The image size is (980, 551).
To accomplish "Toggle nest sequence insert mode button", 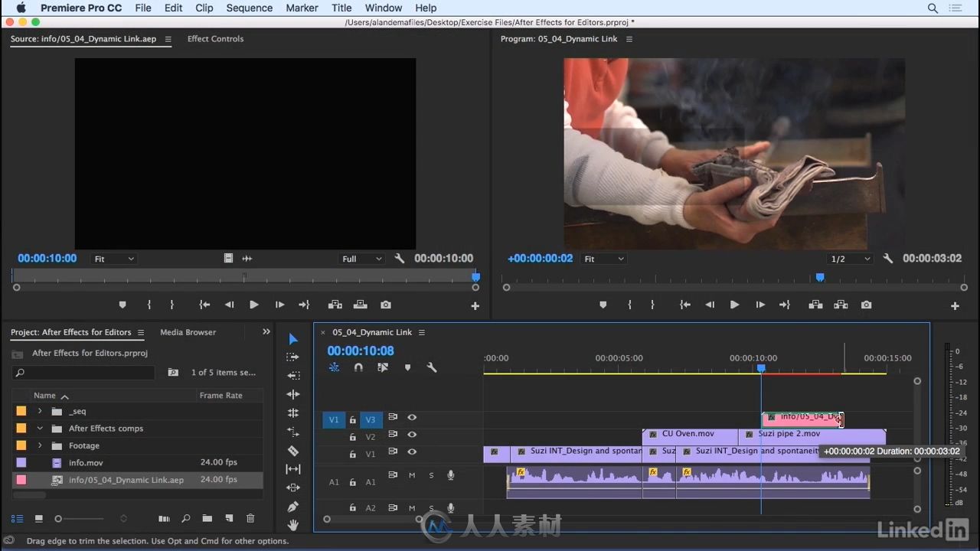I will click(334, 367).
